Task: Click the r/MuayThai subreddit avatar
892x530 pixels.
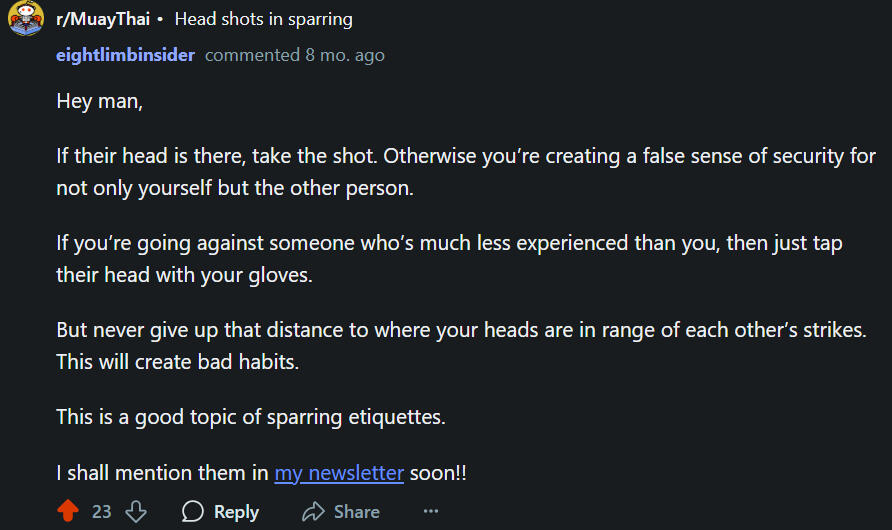Action: tap(26, 19)
